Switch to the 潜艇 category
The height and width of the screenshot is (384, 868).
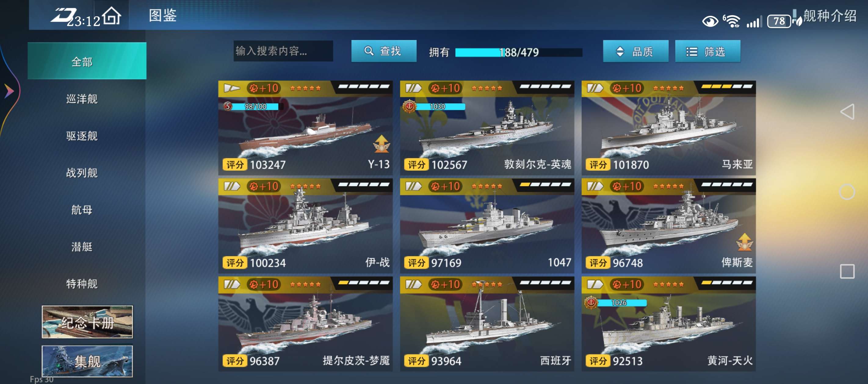point(82,247)
